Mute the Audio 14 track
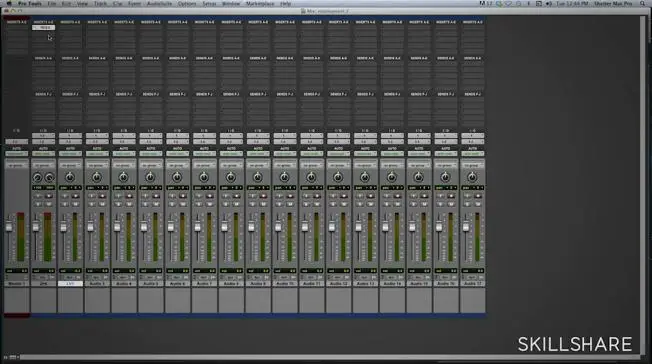 (x=397, y=204)
